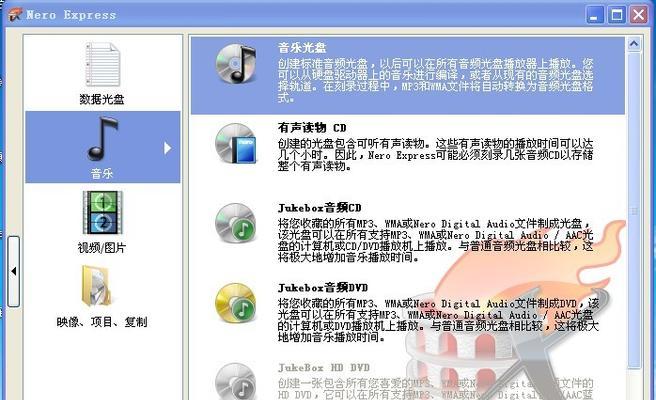Collapse the left side panel arrow handle
Image resolution: width=656 pixels, height=400 pixels.
coord(13,271)
